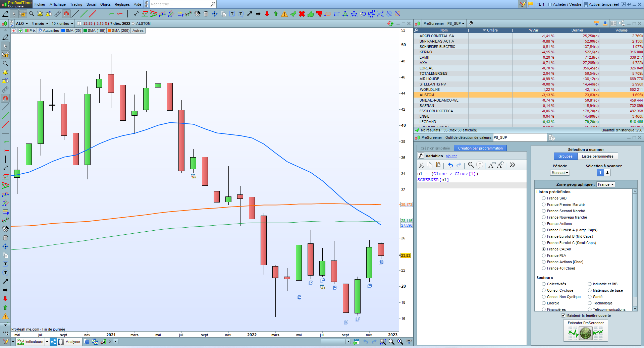644x348 pixels.
Task: Switch to Création par programmation tab
Action: (x=480, y=148)
